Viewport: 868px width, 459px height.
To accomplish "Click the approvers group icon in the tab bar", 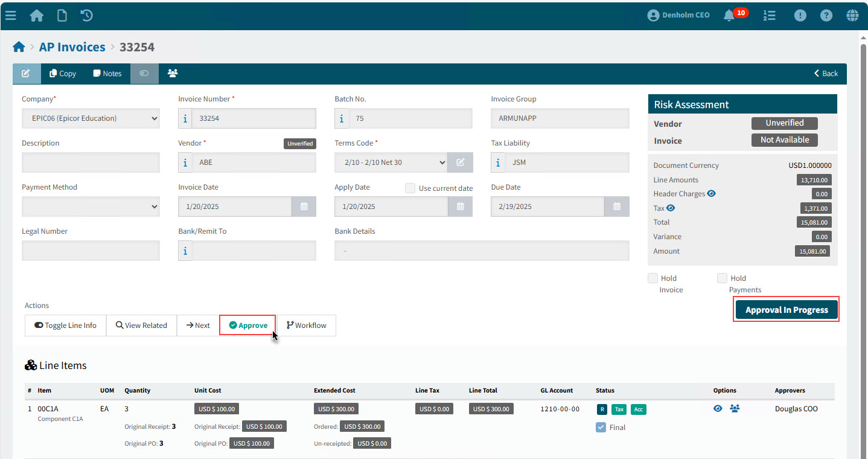I will pyautogui.click(x=173, y=73).
